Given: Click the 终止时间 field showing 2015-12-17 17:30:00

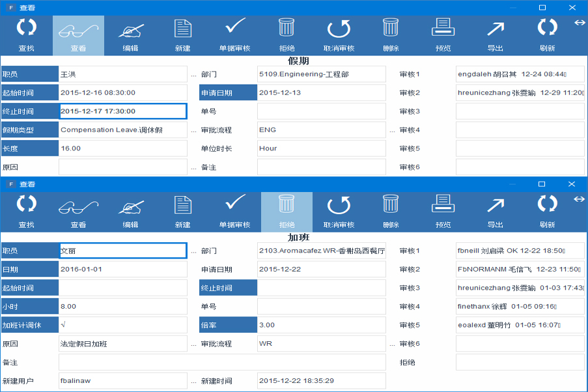Looking at the screenshot, I should (x=122, y=111).
